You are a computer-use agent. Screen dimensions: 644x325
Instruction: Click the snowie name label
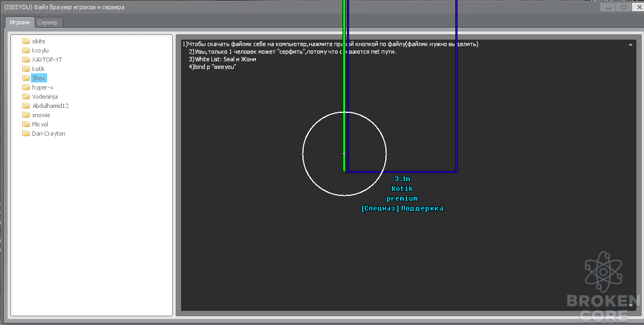[41, 115]
